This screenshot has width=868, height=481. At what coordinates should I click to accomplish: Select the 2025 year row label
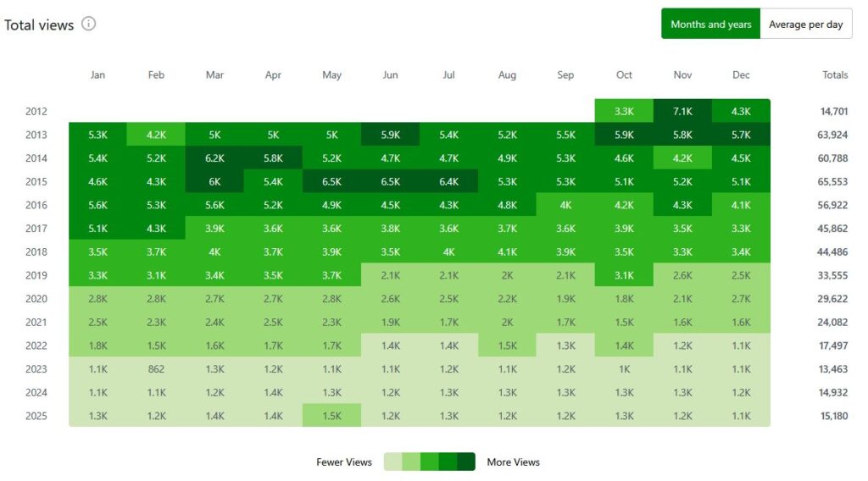[x=36, y=416]
